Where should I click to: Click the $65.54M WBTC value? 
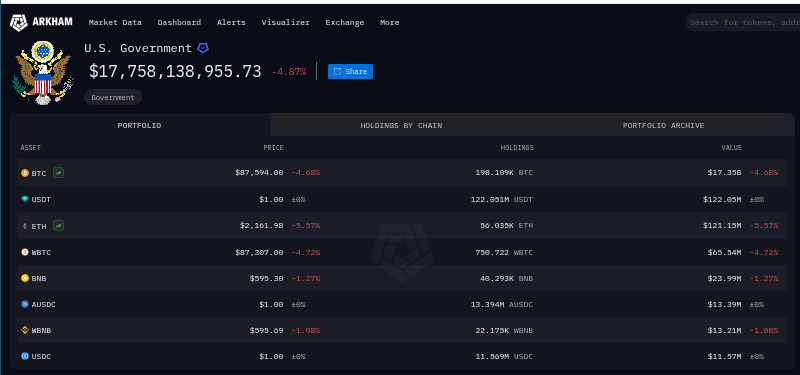tap(724, 252)
